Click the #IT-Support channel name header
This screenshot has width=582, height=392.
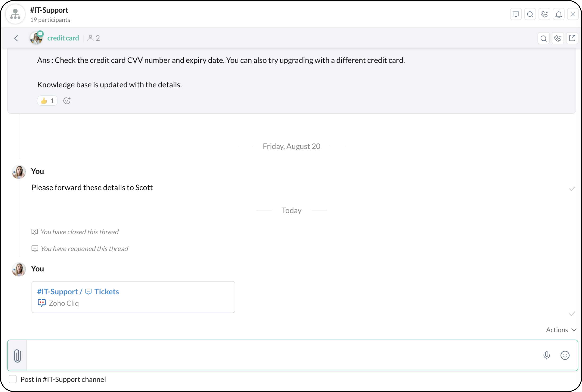pyautogui.click(x=49, y=10)
